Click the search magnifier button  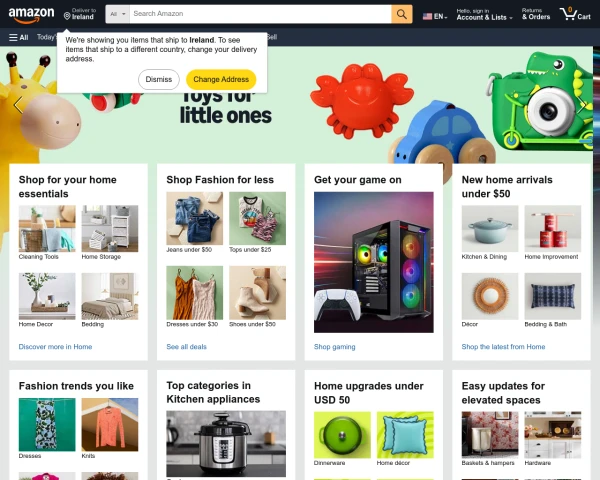click(x=401, y=14)
